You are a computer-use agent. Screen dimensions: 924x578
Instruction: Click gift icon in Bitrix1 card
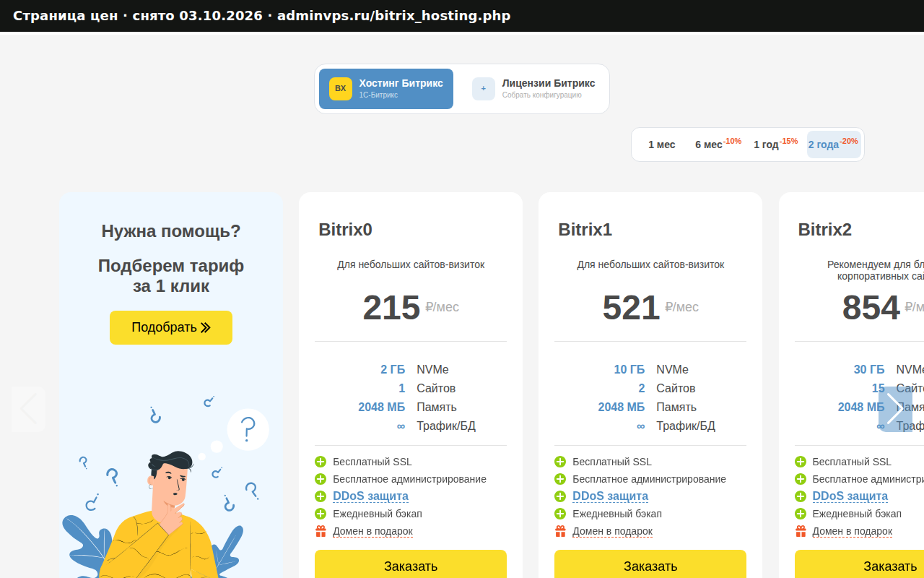point(560,531)
